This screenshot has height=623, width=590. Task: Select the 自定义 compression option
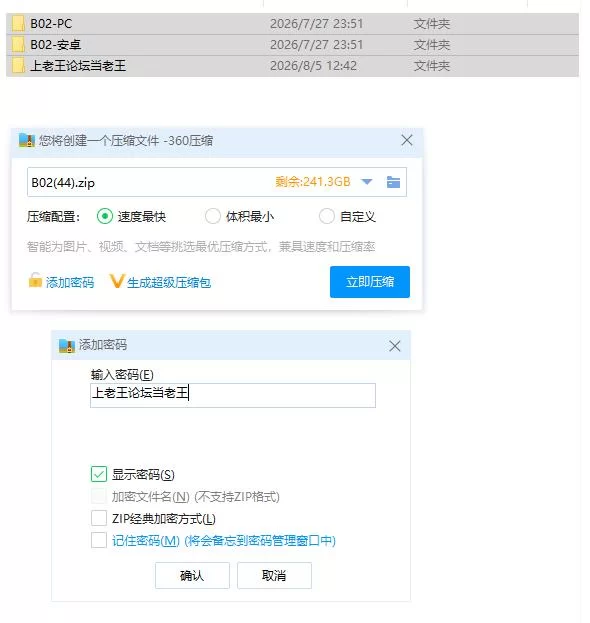[x=327, y=217]
